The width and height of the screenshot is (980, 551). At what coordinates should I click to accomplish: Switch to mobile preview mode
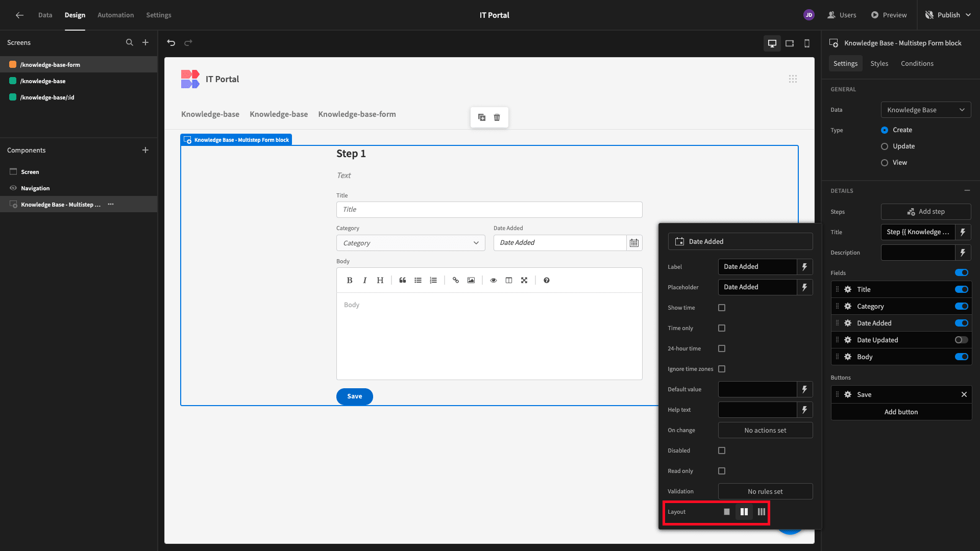[x=807, y=43]
